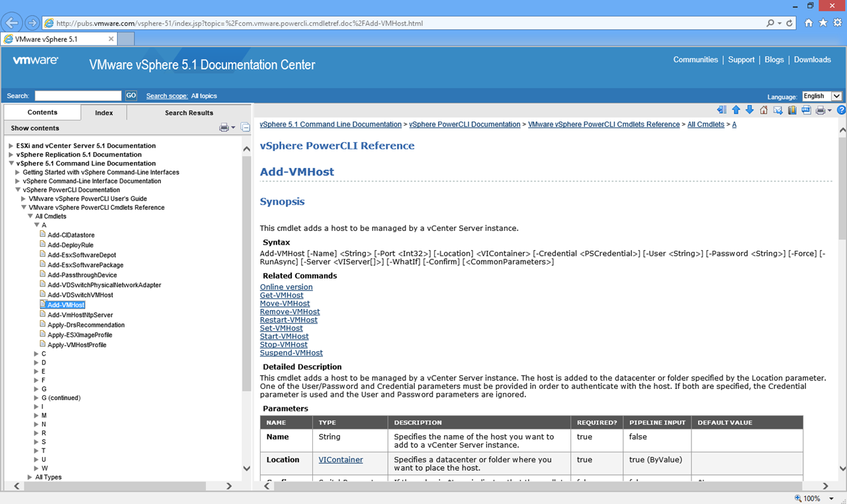Click the vmware logo
This screenshot has height=504, width=847.
pyautogui.click(x=36, y=60)
